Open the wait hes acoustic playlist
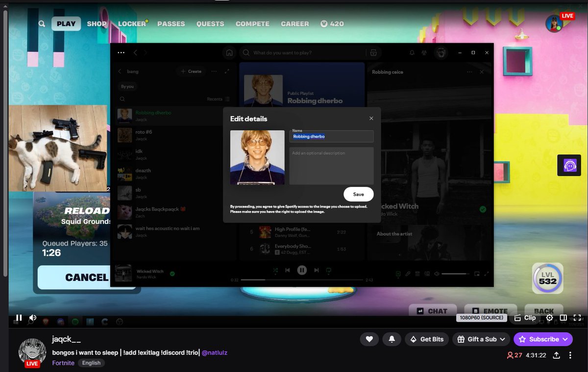The image size is (588, 372). tap(174, 232)
